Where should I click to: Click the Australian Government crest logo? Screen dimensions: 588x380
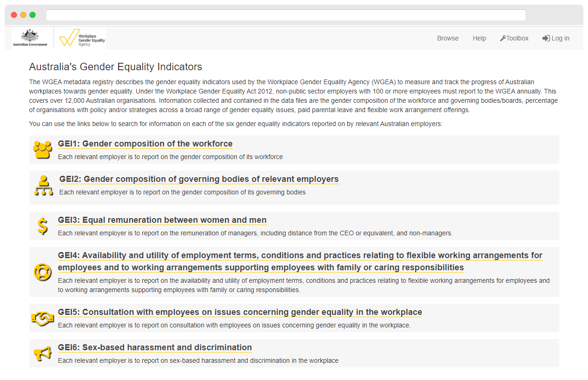click(30, 38)
